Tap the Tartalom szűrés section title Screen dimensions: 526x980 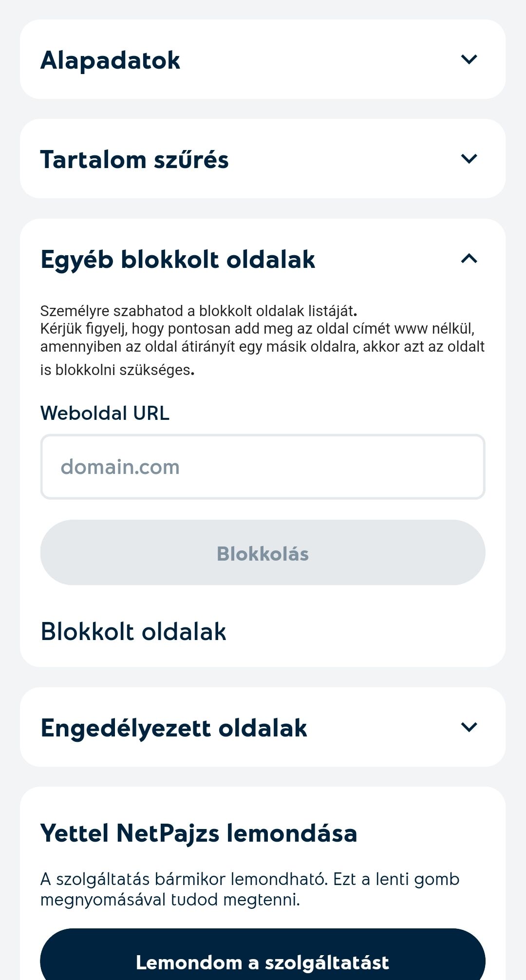[134, 160]
